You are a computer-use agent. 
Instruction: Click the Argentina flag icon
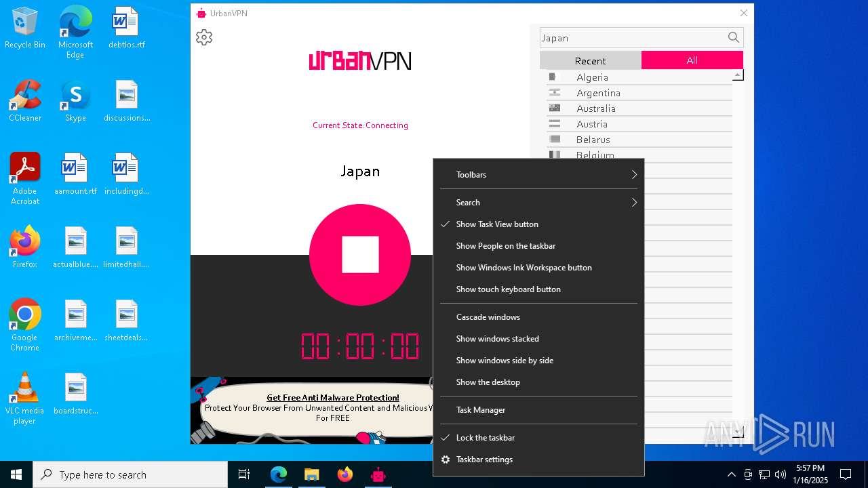[555, 92]
